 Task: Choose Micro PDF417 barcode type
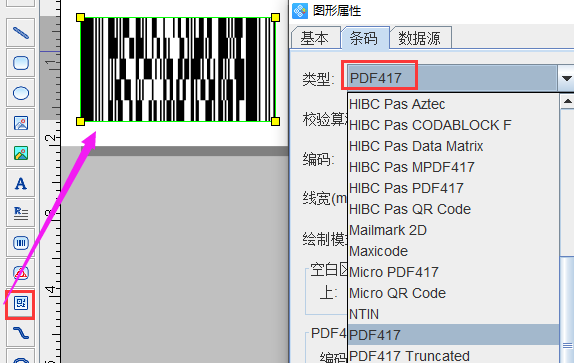click(x=453, y=272)
